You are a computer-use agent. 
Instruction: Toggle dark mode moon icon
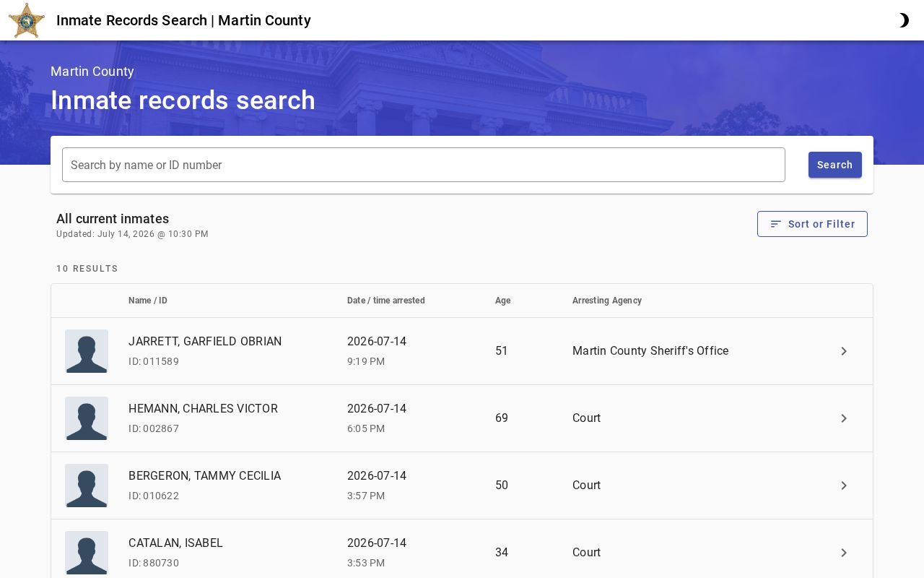pyautogui.click(x=903, y=20)
